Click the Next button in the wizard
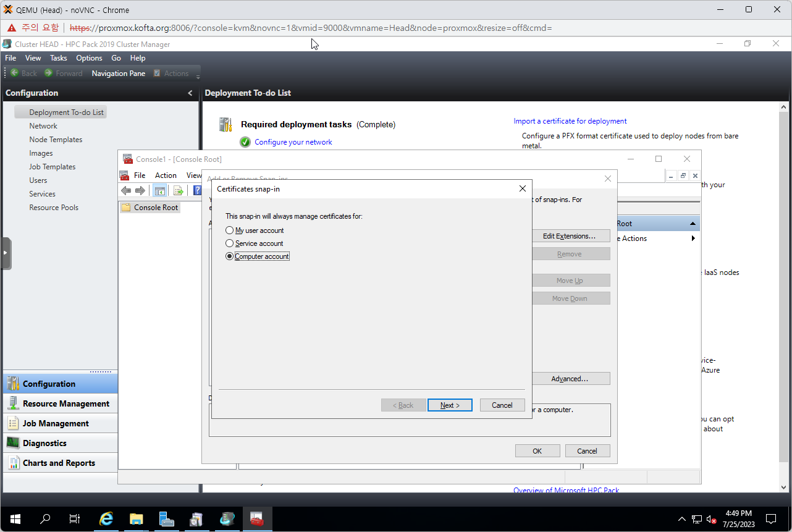The image size is (792, 532). 450,405
